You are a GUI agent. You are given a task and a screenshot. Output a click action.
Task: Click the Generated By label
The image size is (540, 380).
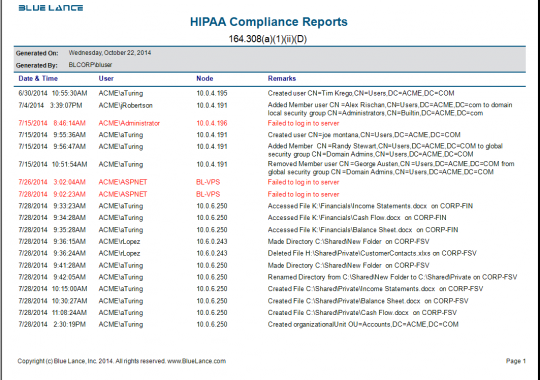[x=37, y=65]
